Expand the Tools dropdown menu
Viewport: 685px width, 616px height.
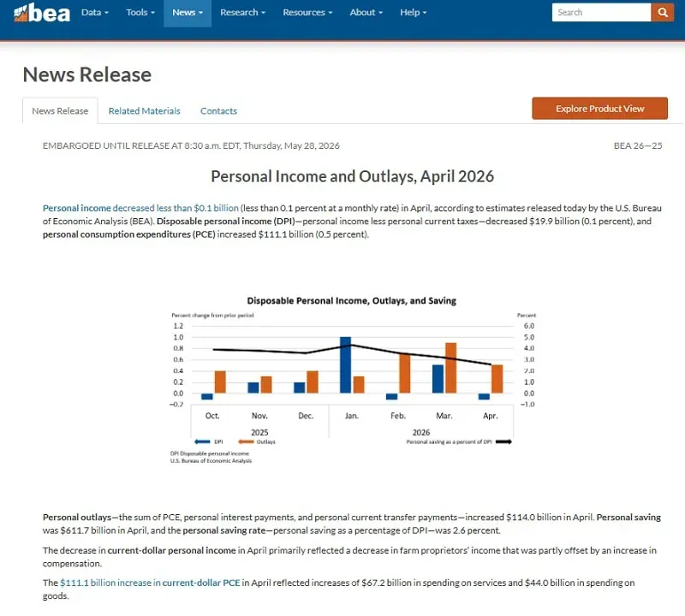point(140,12)
